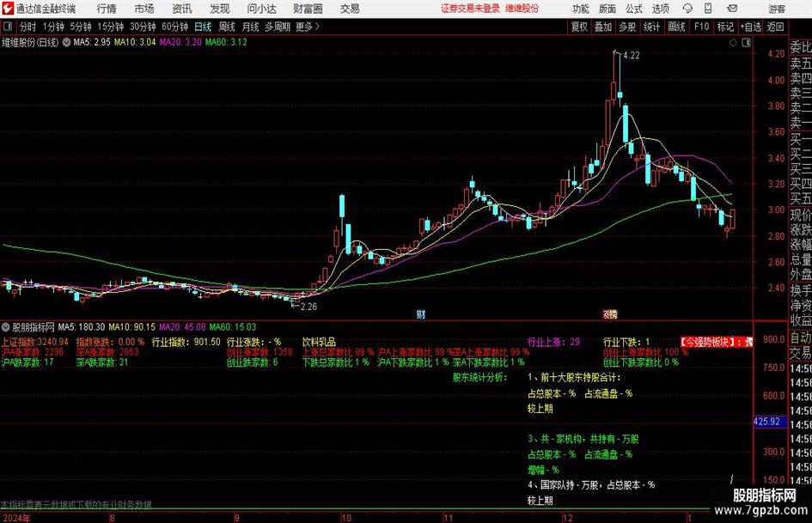This screenshot has width=812, height=523.
Task: Click the 通达信 red app logo
Action: click(8, 9)
